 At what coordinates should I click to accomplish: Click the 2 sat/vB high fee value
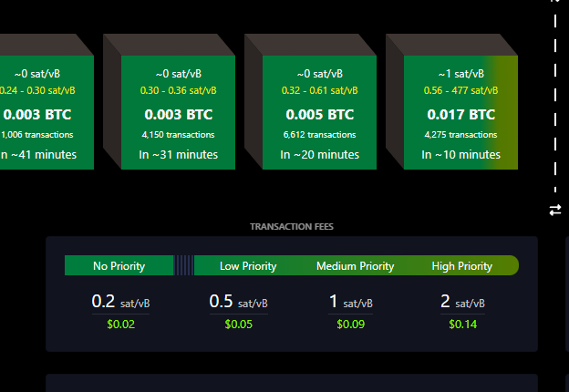(x=462, y=302)
